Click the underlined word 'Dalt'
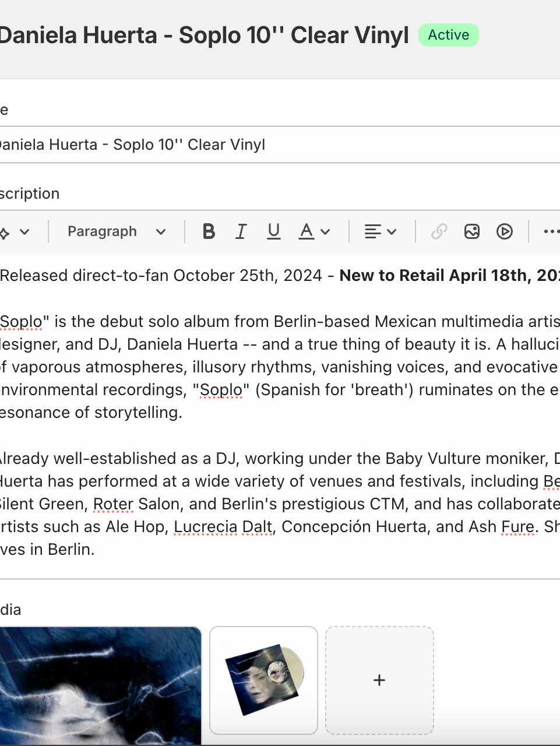Screen dimensions: 560x746 coord(257,527)
